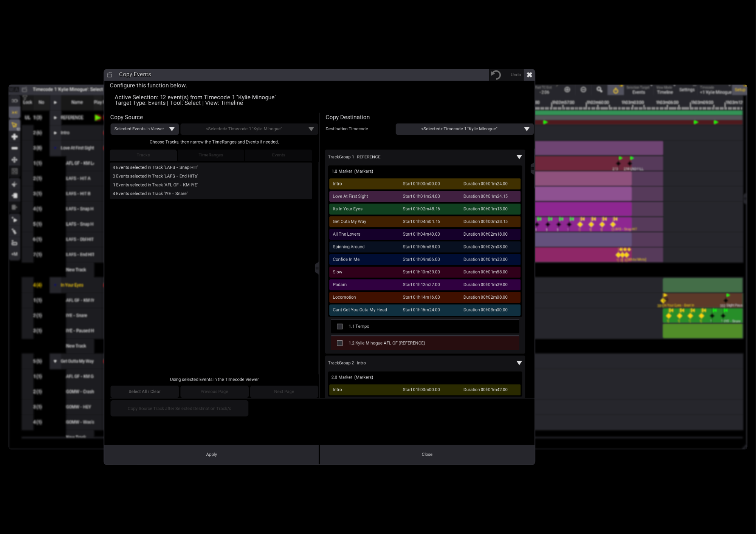Click the Undo arrow icon in the dialog title bar
756x534 pixels.
pyautogui.click(x=496, y=75)
